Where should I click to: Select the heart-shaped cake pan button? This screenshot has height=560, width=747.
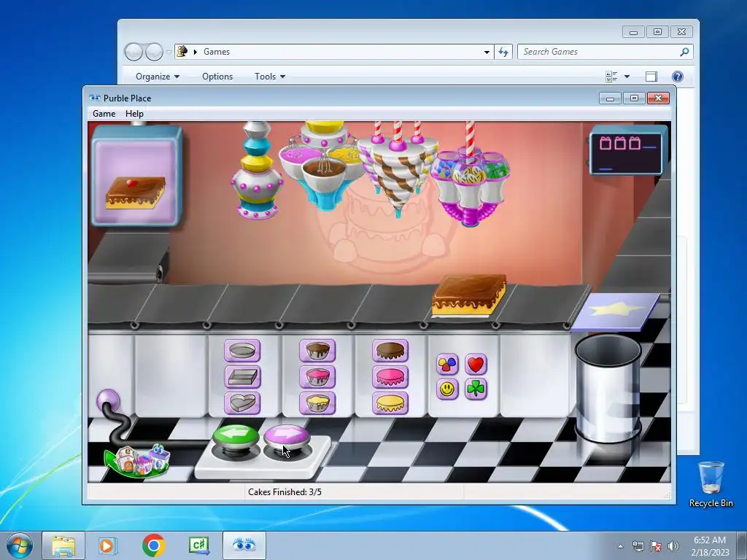[242, 403]
